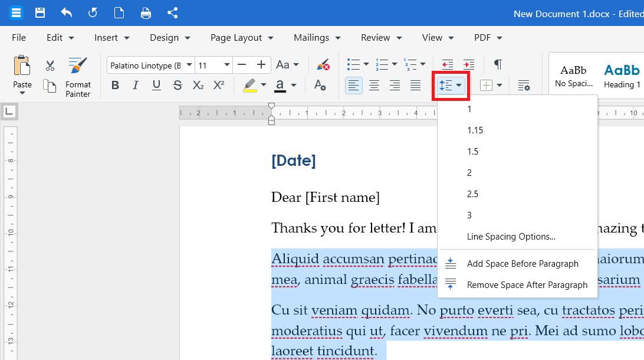Share the document
Image resolution: width=644 pixels, height=360 pixels.
click(172, 13)
